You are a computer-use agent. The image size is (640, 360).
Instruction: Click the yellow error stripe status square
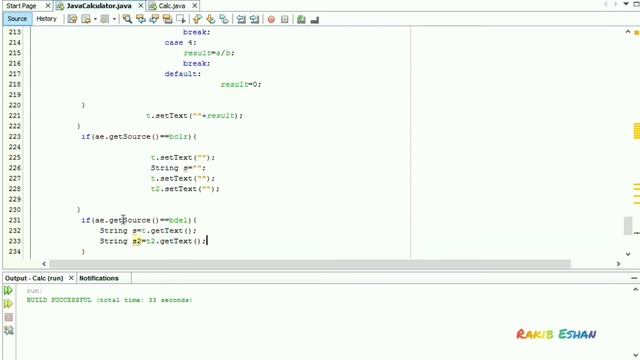tap(636, 33)
